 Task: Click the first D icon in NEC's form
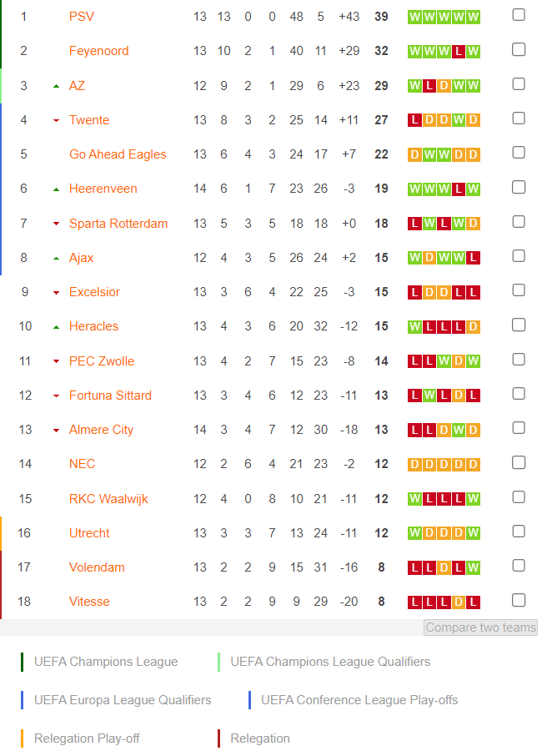(414, 464)
